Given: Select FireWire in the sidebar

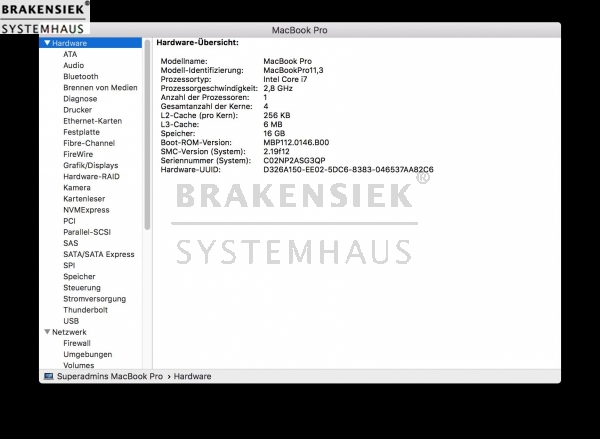Looking at the screenshot, I should coord(78,154).
